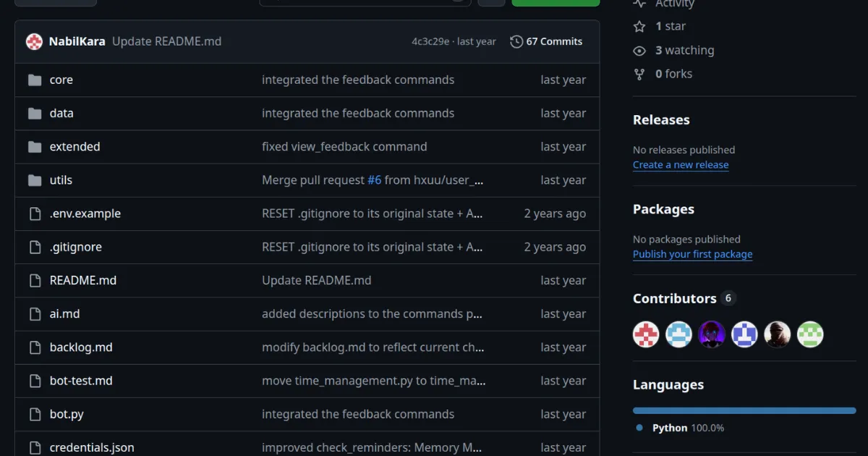This screenshot has width=868, height=456.
Task: Open the bot.py file
Action: tap(67, 414)
